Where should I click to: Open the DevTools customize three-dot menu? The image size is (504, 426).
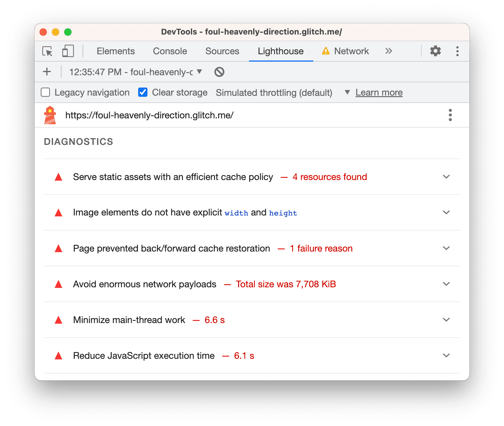pos(457,51)
